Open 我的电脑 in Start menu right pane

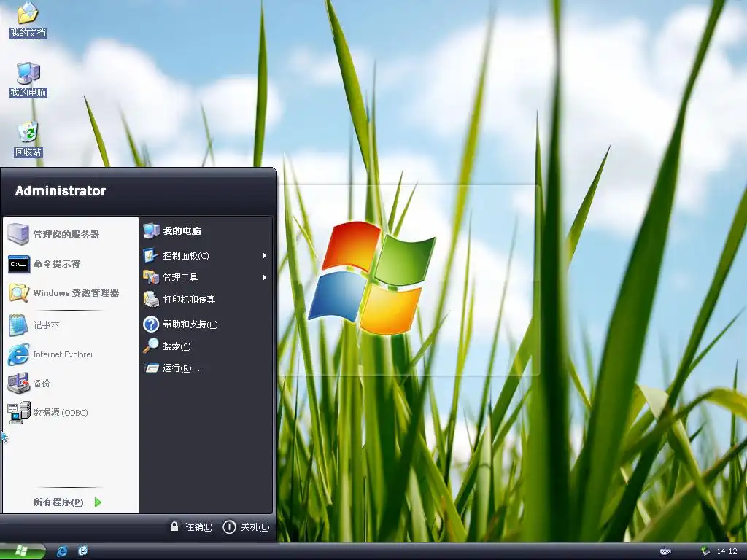click(206, 231)
